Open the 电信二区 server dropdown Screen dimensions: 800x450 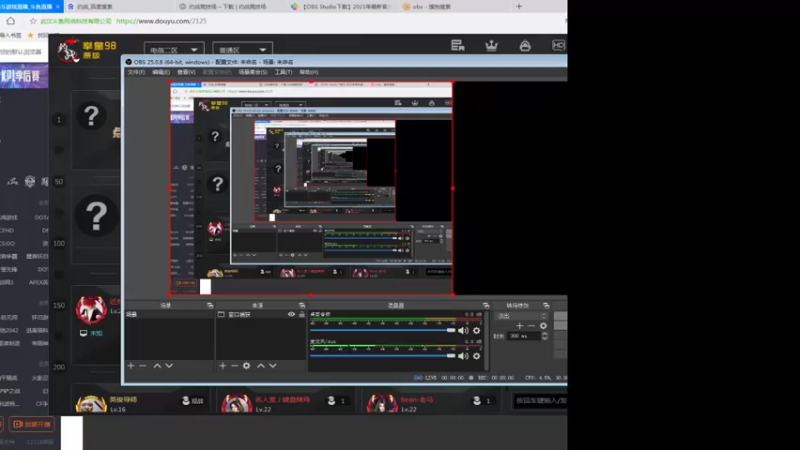[x=174, y=49]
